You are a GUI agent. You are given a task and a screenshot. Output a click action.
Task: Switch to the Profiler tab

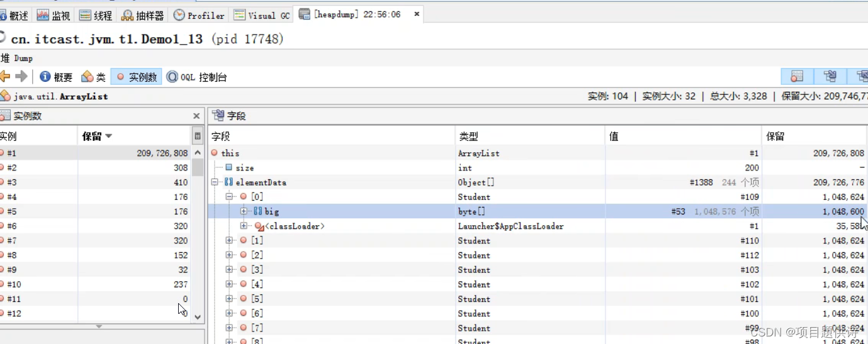click(x=199, y=15)
